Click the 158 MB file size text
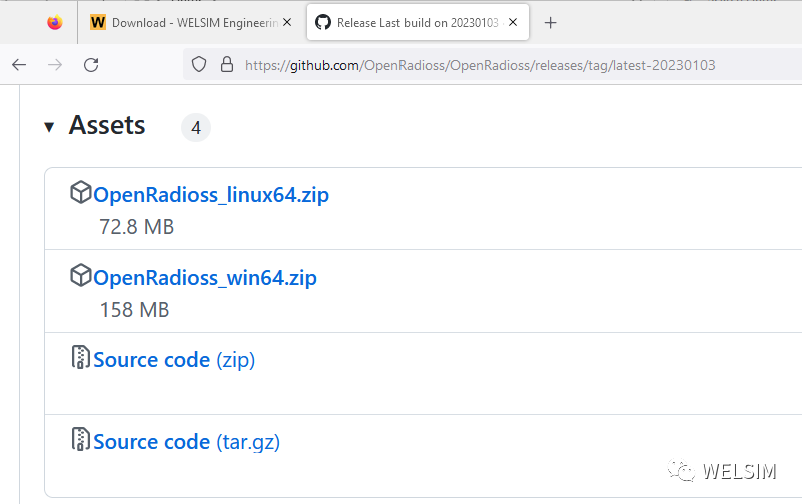802x504 pixels. click(x=134, y=310)
